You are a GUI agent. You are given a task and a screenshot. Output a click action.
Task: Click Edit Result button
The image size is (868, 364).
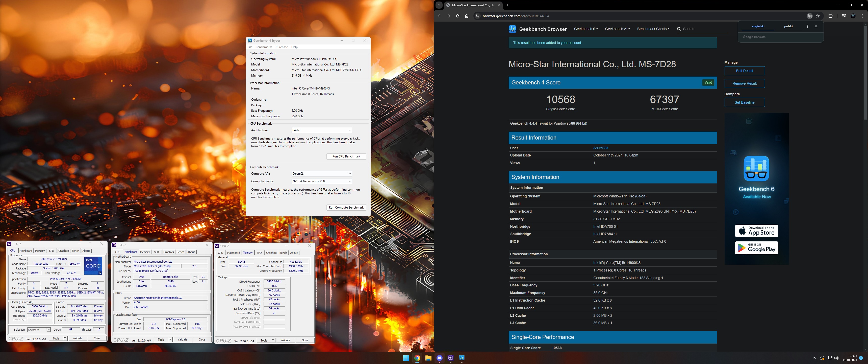744,71
